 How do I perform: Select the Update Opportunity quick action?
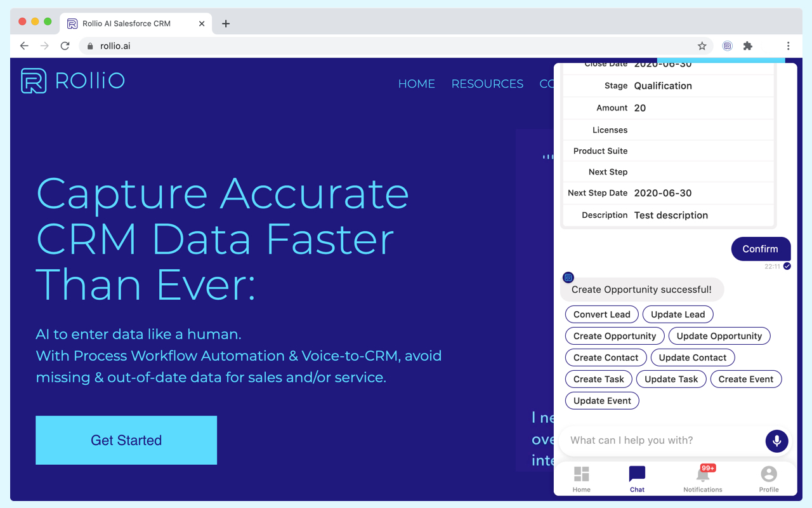point(719,336)
